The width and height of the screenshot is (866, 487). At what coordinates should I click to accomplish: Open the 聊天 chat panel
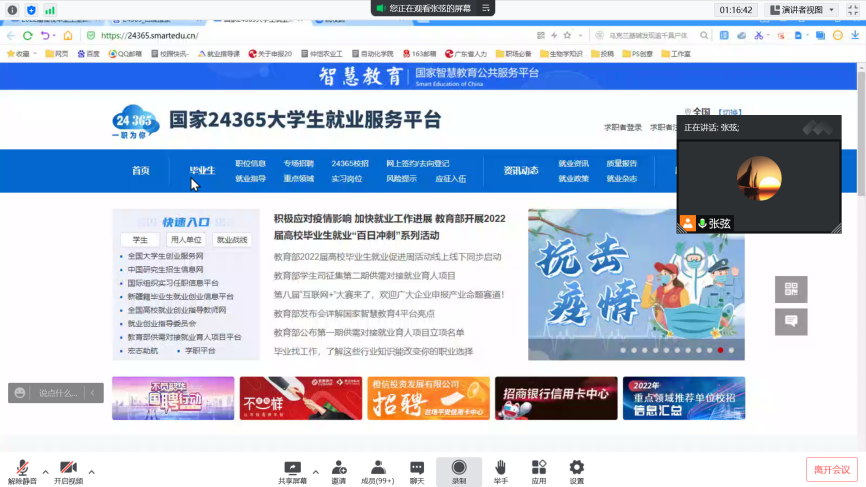pyautogui.click(x=417, y=472)
